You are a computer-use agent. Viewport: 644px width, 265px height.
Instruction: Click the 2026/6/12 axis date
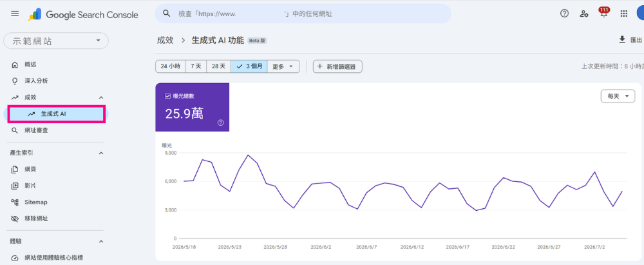tap(412, 248)
